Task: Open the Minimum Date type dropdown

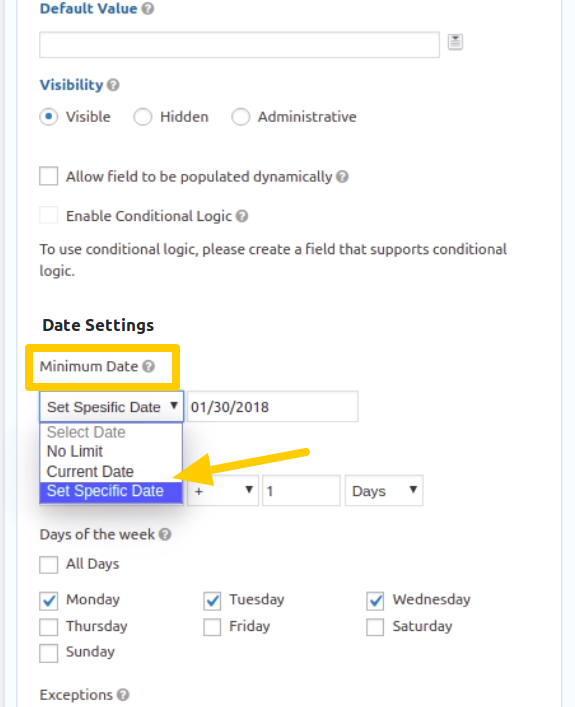Action: [x=111, y=407]
